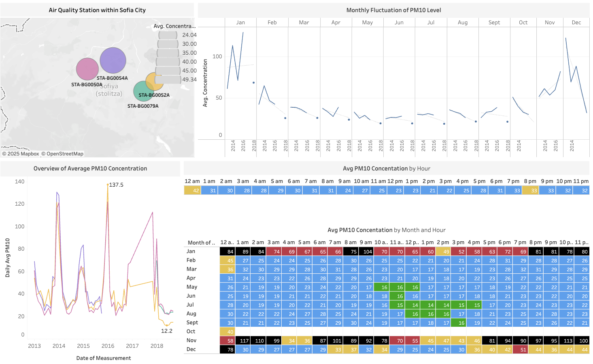
Task: Click the purple STA-BG0054A station circle
Action: click(113, 60)
